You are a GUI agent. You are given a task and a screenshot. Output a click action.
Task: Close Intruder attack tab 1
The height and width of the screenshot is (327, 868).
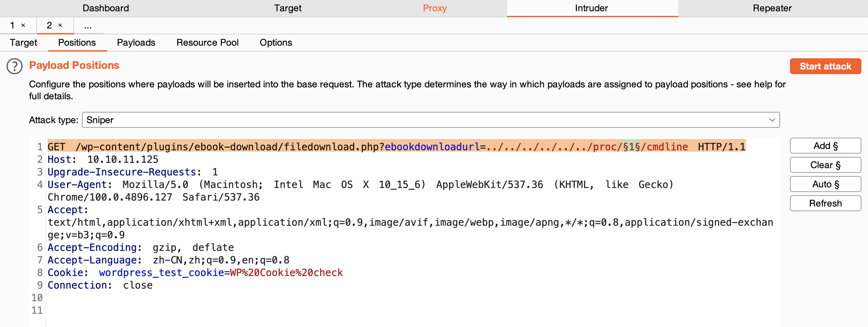(x=23, y=25)
